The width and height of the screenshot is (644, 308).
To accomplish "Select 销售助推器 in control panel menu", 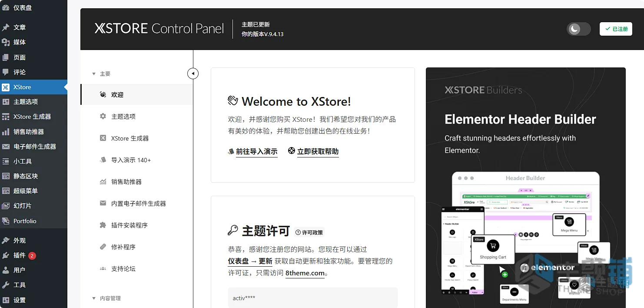I will 136,181.
